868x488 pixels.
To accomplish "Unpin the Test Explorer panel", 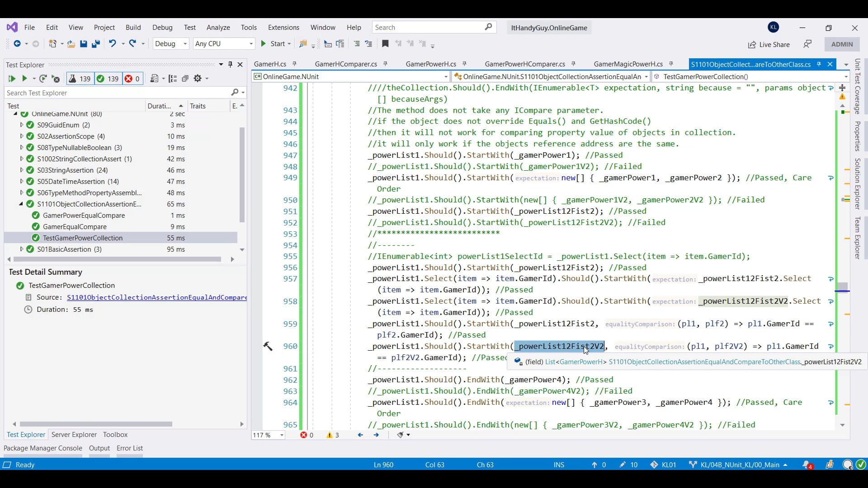I will tap(230, 65).
